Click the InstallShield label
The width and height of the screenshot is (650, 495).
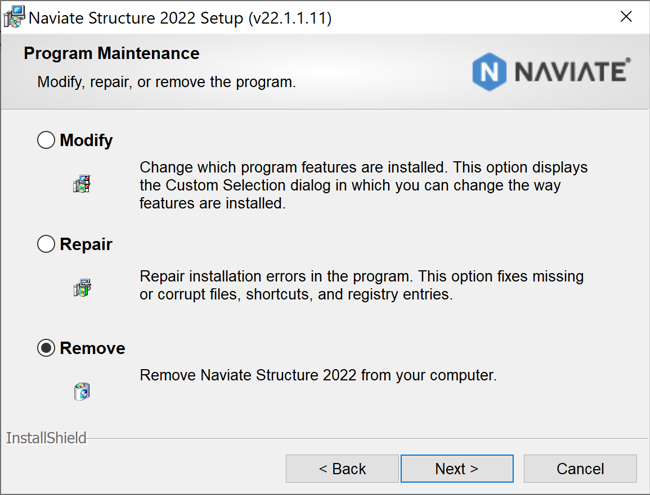coord(46,438)
